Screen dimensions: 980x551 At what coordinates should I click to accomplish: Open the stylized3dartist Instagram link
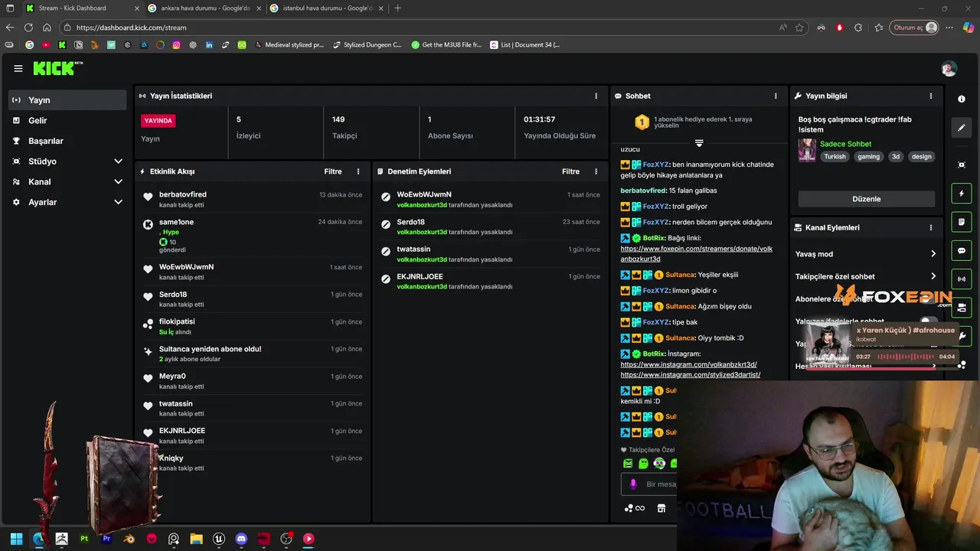coord(690,375)
